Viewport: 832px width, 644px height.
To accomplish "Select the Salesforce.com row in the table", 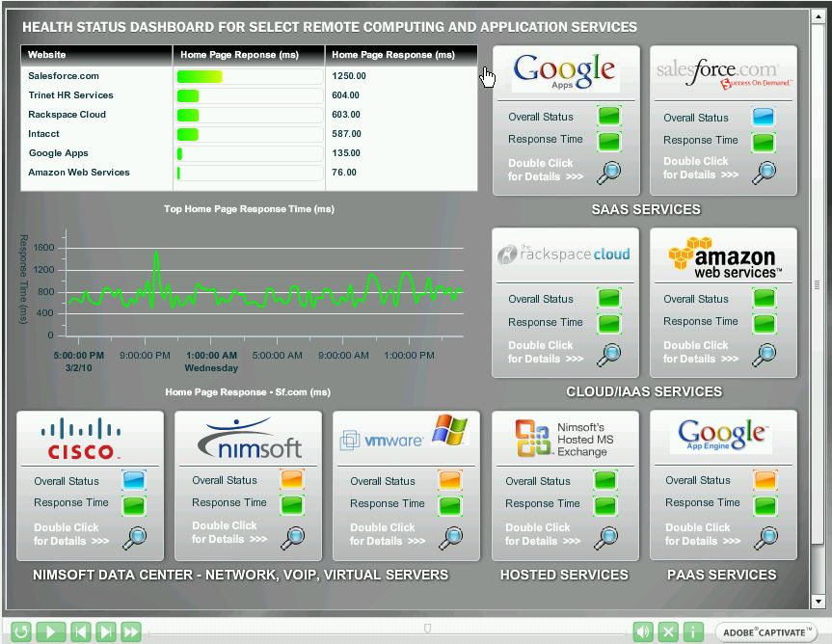I will coord(249,76).
